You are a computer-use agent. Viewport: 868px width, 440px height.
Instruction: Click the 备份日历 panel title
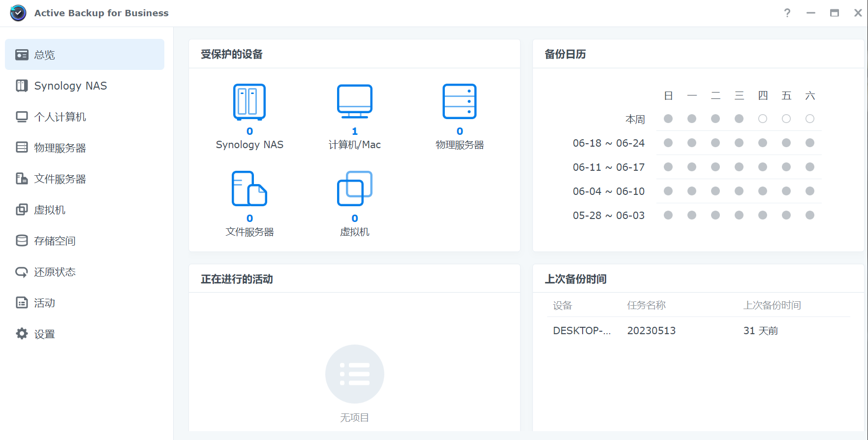coord(565,54)
